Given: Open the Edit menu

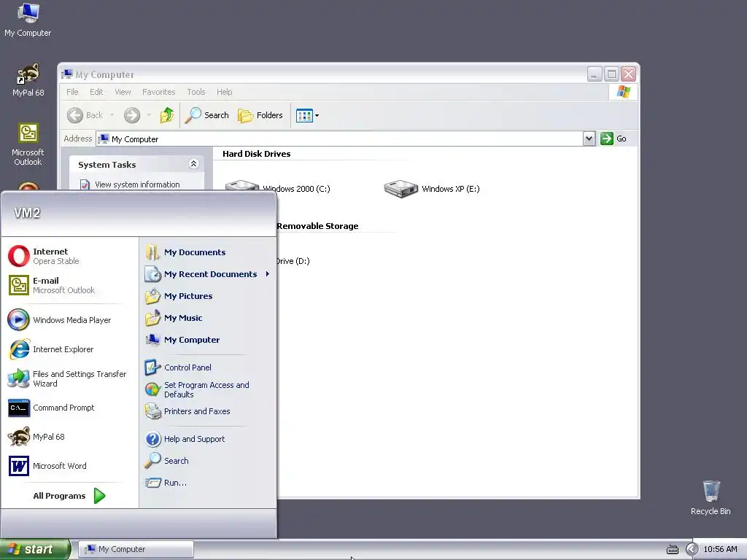Looking at the screenshot, I should [x=96, y=92].
